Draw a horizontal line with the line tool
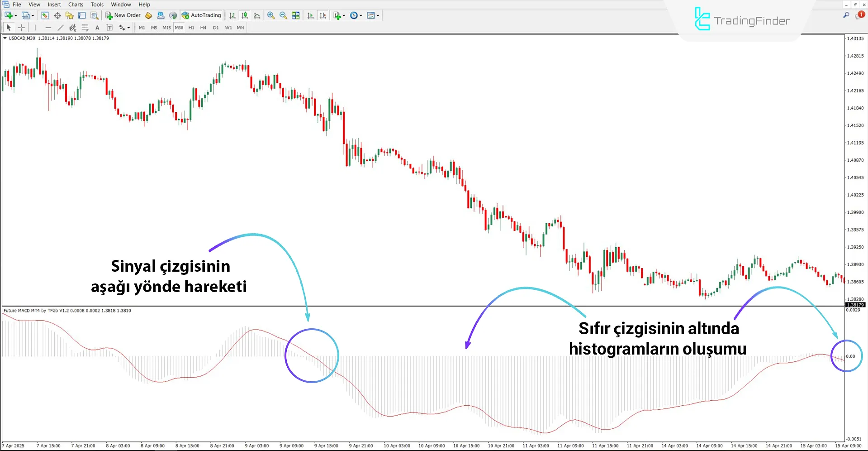868x451 pixels. [48, 27]
